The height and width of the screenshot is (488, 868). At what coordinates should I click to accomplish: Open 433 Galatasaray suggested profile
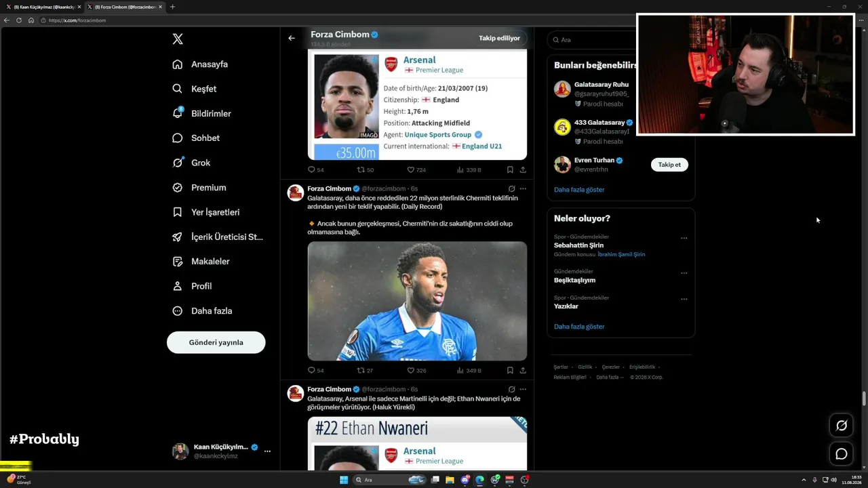[x=599, y=123]
